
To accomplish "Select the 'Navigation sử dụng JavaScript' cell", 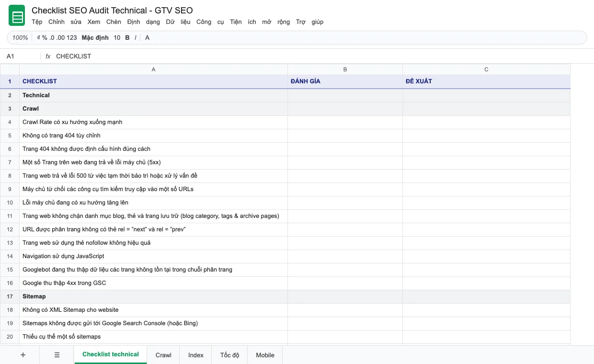I will [x=153, y=256].
